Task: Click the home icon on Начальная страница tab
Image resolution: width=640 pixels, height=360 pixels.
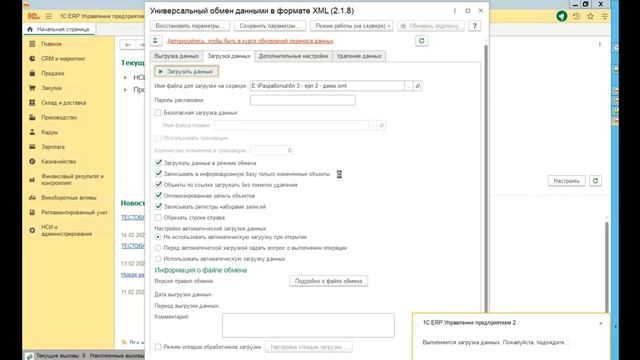Action: 30,29
